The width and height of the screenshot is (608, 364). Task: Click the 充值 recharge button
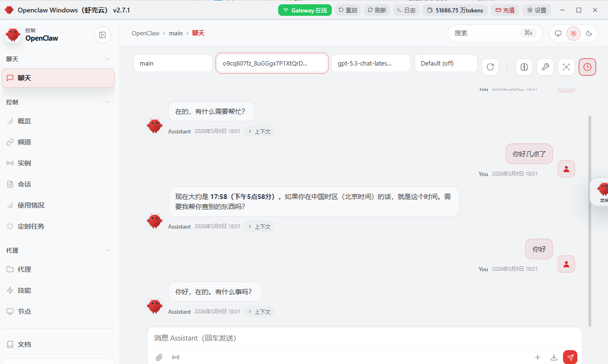(505, 10)
